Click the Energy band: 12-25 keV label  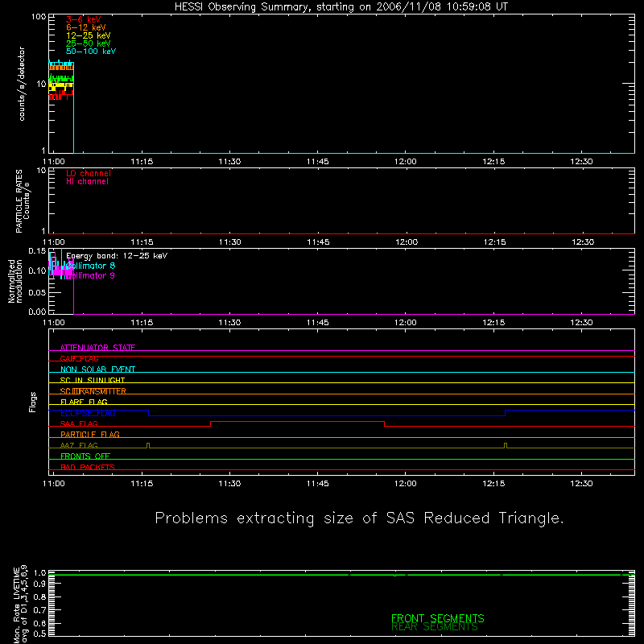(117, 256)
